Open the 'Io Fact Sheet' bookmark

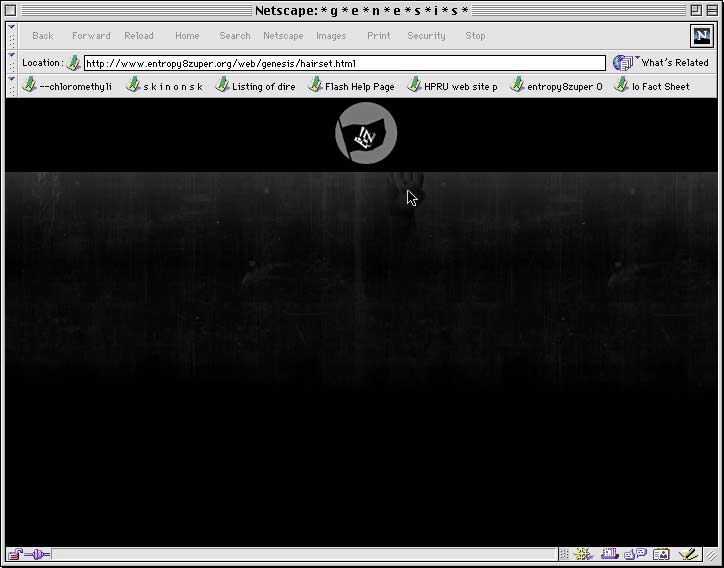(652, 86)
